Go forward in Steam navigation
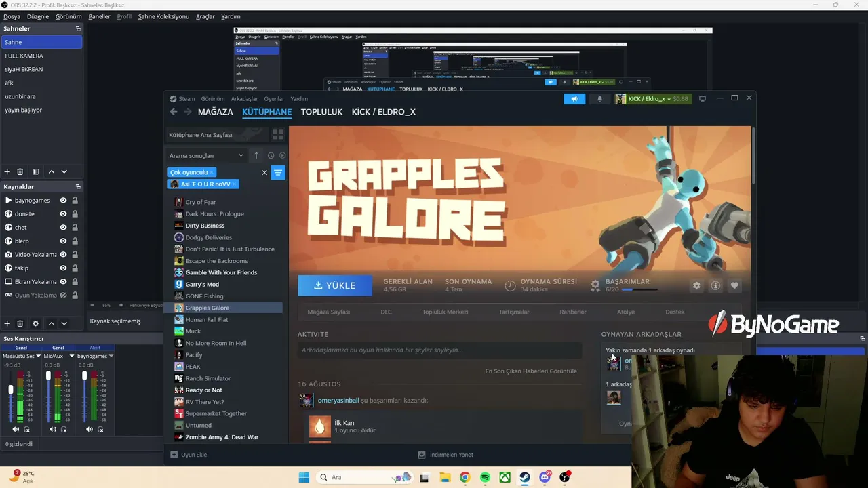The height and width of the screenshot is (488, 868). (187, 112)
